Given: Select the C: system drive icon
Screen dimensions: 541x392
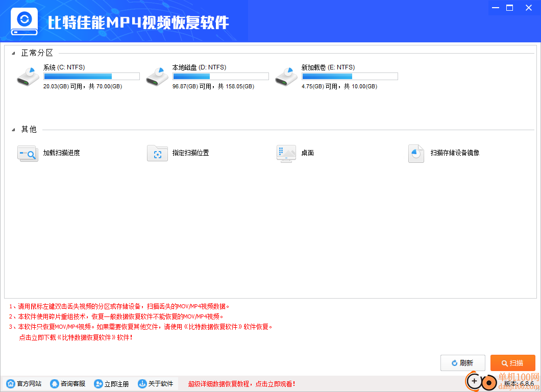Looking at the screenshot, I should click(28, 77).
